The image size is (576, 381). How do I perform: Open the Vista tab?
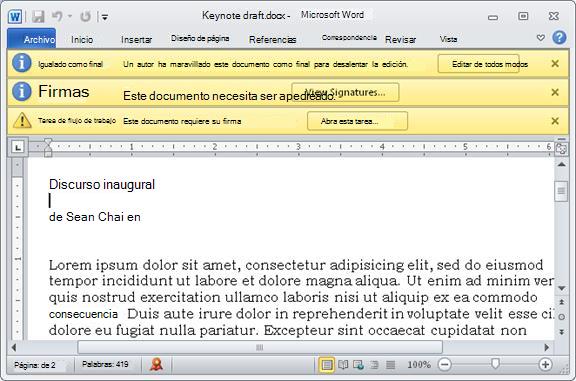[448, 39]
